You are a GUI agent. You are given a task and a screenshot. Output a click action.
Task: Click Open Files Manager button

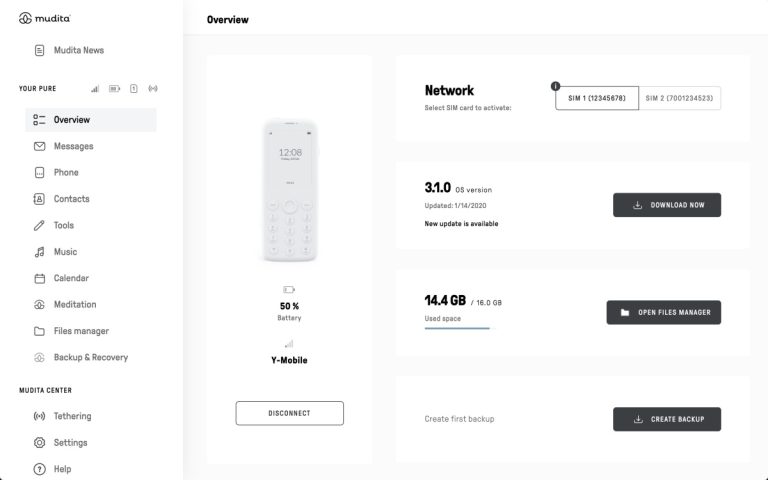(663, 312)
